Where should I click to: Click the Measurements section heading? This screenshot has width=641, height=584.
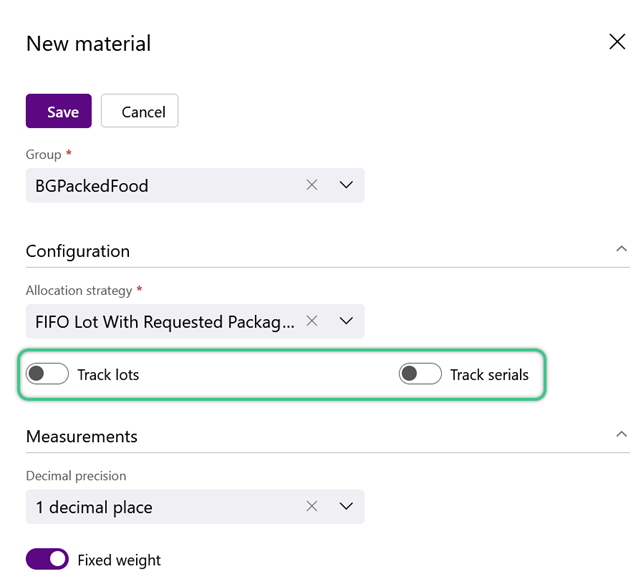[x=82, y=436]
